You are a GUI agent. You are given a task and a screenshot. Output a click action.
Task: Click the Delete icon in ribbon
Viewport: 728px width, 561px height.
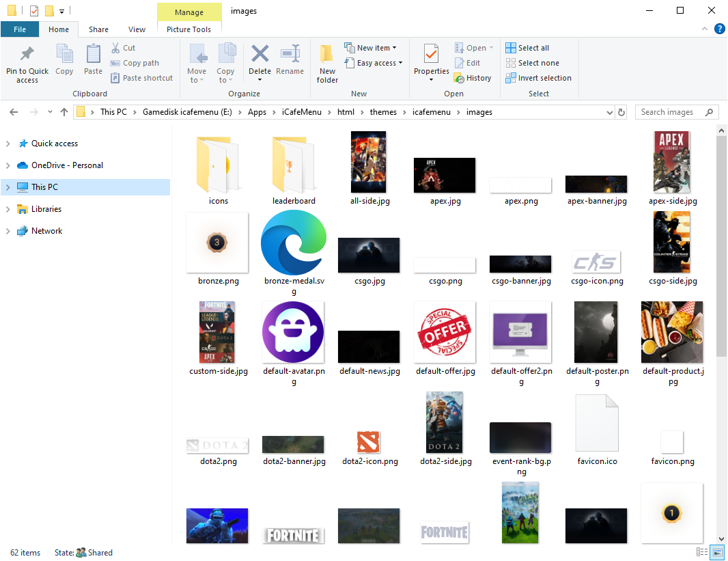[260, 55]
